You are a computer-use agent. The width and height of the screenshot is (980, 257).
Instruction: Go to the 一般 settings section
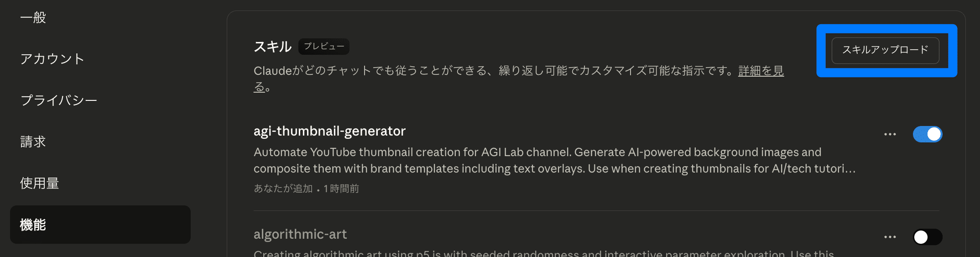(33, 18)
